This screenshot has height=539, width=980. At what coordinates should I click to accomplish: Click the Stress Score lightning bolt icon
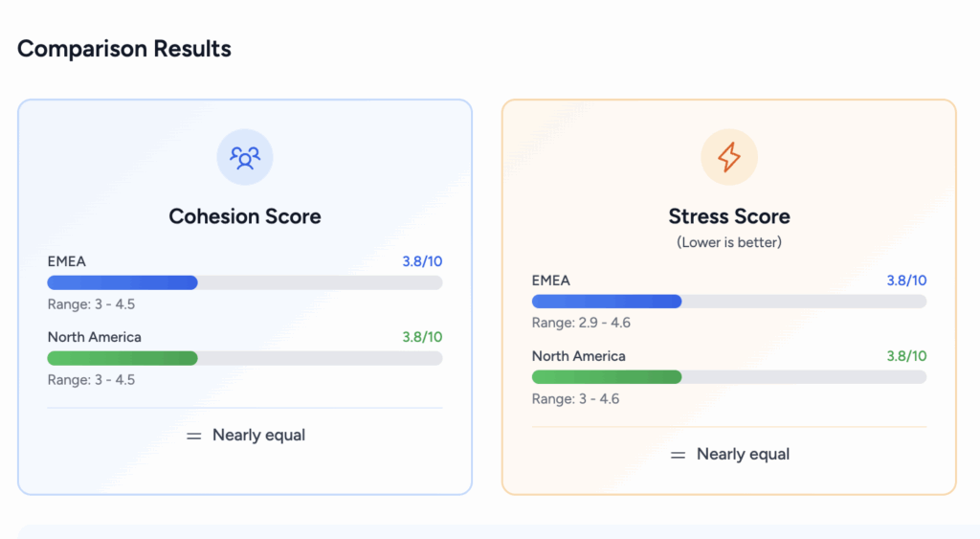pos(729,157)
